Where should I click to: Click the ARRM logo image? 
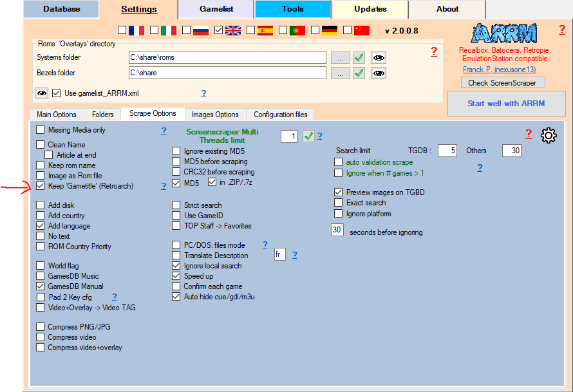[503, 34]
